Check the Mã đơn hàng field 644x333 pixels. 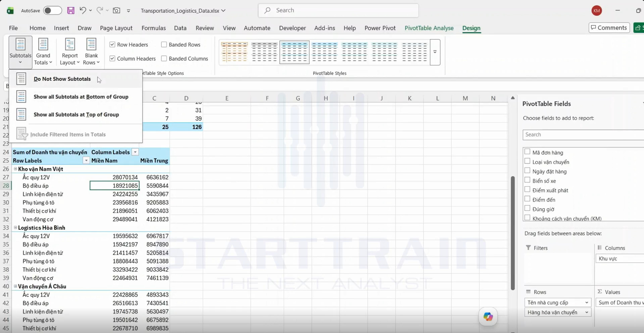tap(527, 152)
